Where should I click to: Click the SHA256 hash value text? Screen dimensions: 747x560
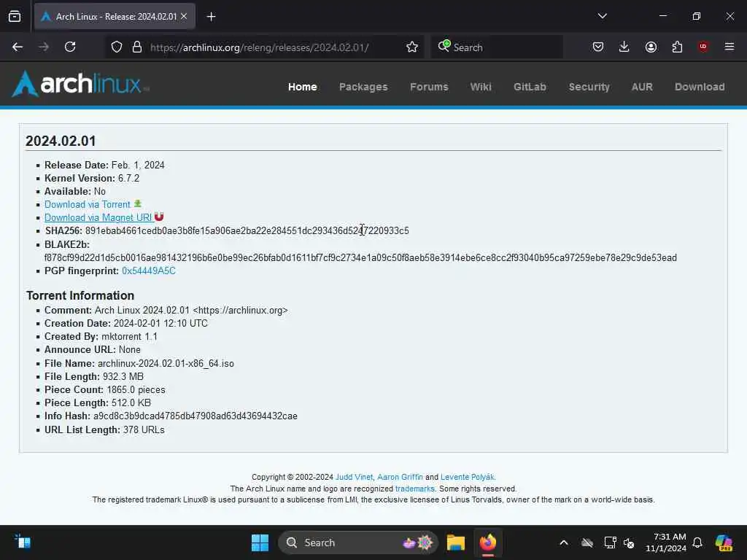[247, 231]
